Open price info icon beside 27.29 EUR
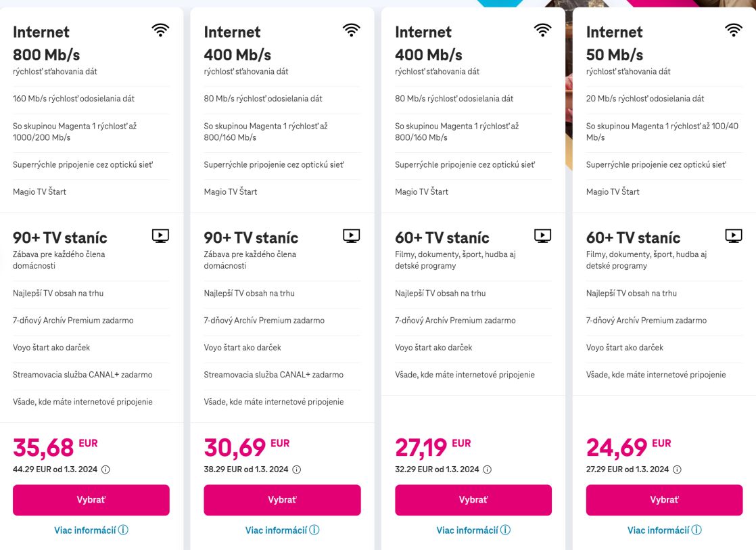 (677, 469)
